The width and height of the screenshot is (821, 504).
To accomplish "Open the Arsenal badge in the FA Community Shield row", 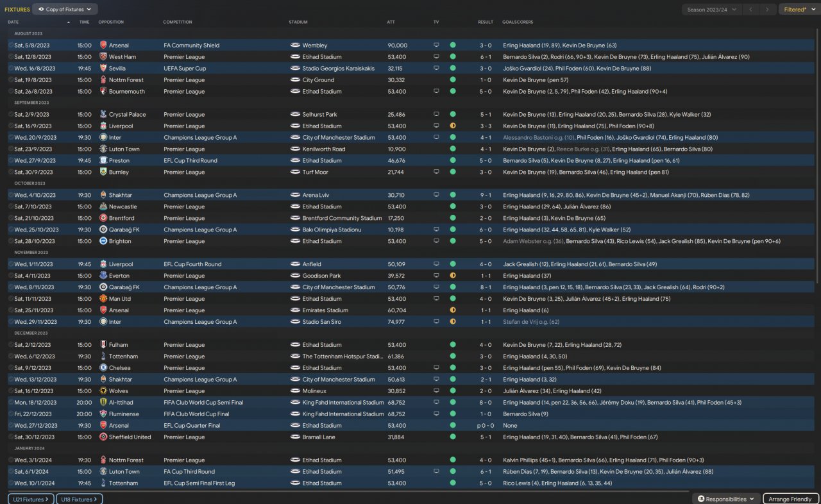I will (x=103, y=46).
